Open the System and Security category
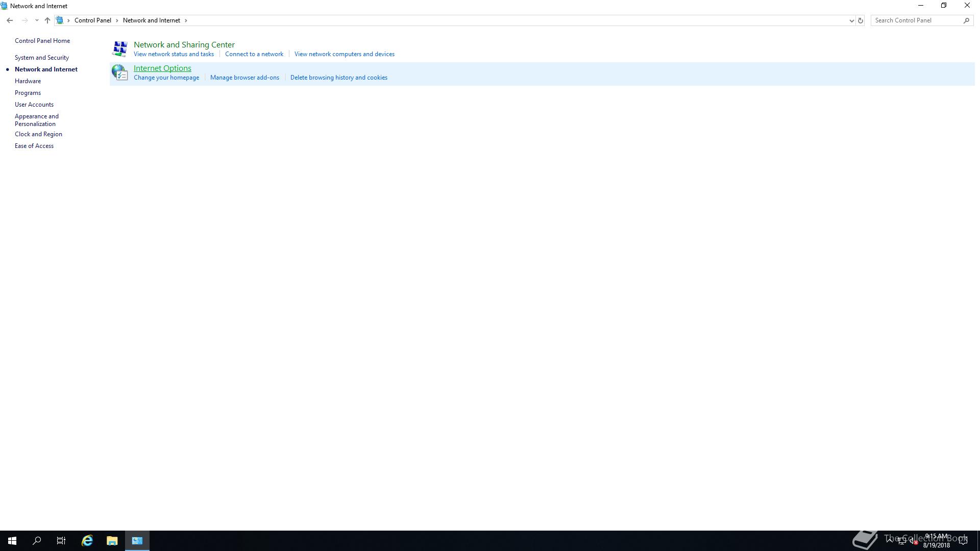The image size is (980, 551). 42,58
